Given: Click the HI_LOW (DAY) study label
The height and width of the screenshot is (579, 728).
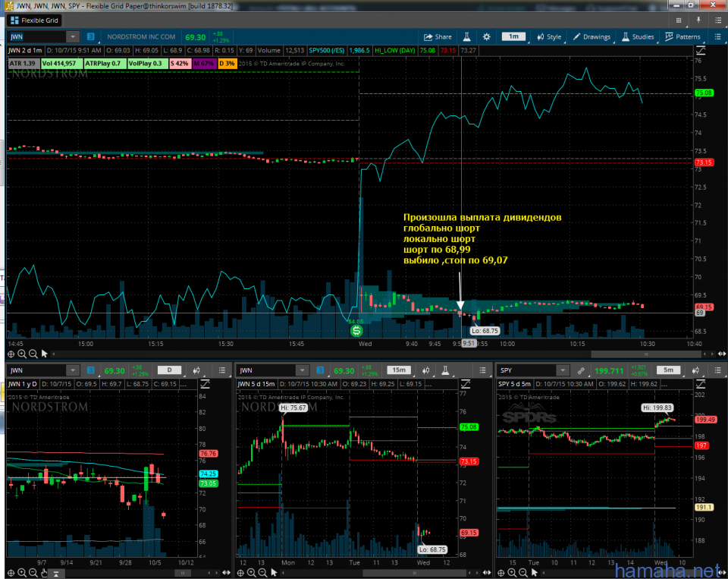Looking at the screenshot, I should [394, 50].
